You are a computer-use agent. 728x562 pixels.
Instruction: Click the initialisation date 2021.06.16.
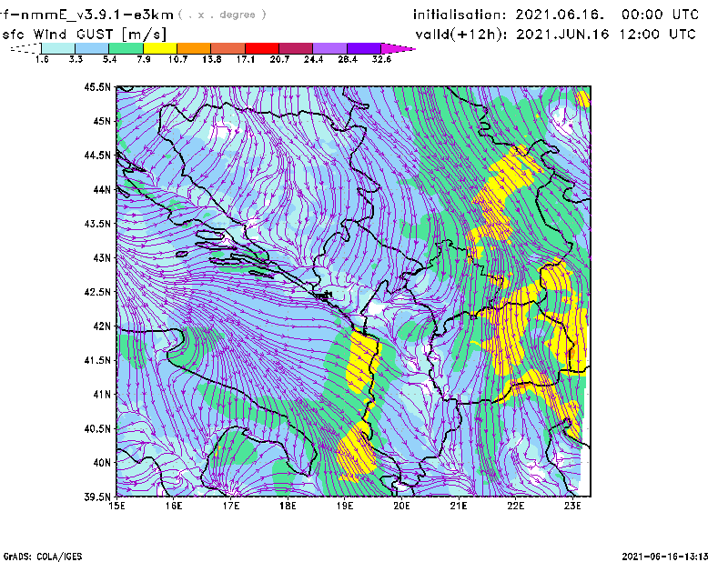560,15
